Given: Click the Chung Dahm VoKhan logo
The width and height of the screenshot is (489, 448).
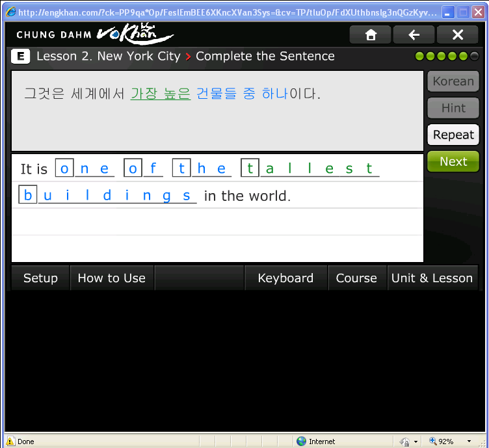Looking at the screenshot, I should tap(95, 34).
